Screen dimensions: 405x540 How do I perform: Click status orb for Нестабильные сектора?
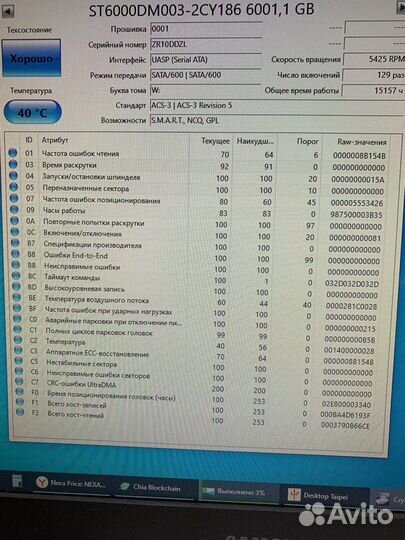[x=19, y=361]
